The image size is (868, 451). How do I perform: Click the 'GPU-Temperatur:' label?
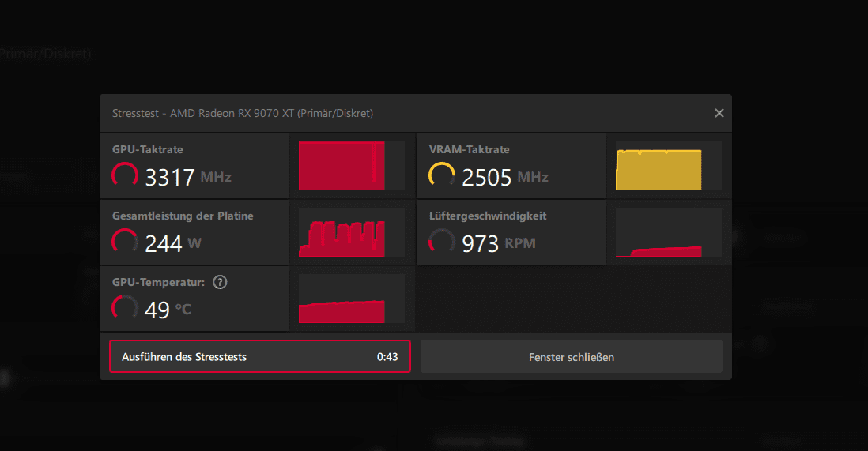(x=158, y=282)
